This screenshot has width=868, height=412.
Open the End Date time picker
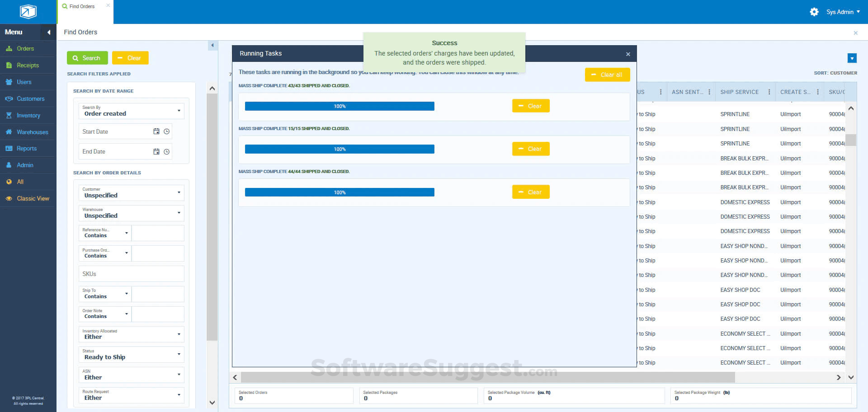[x=166, y=151]
